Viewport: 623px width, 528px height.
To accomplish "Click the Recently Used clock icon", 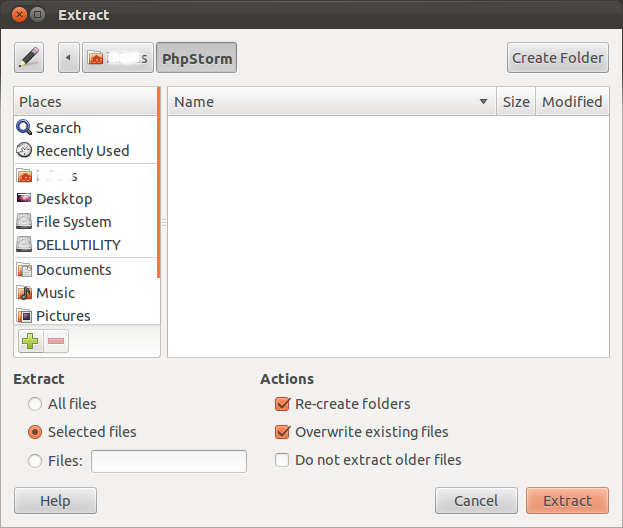I will (24, 150).
